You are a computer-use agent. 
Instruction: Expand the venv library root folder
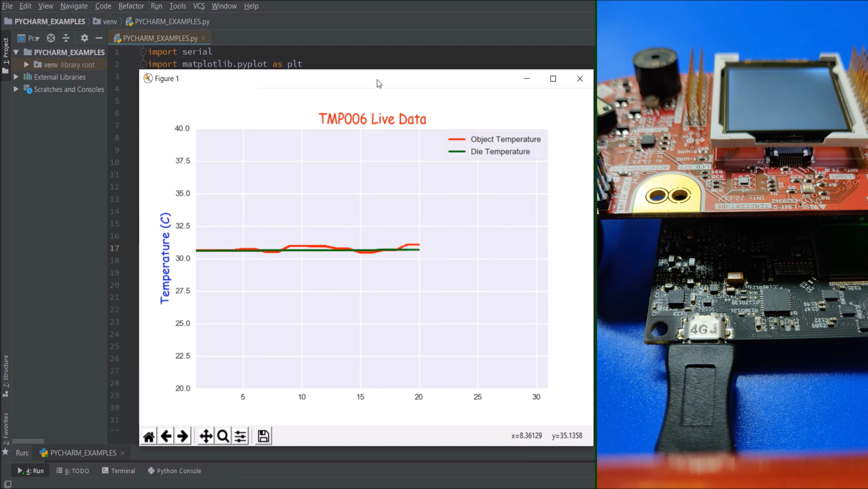pos(26,64)
